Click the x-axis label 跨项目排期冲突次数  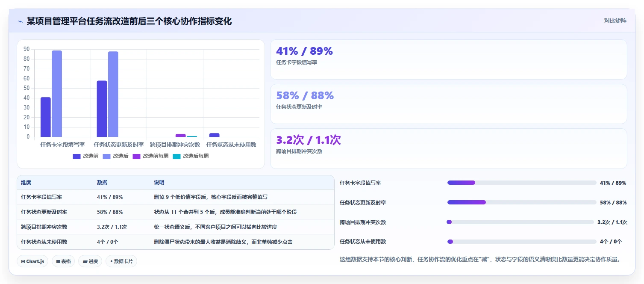click(x=175, y=145)
